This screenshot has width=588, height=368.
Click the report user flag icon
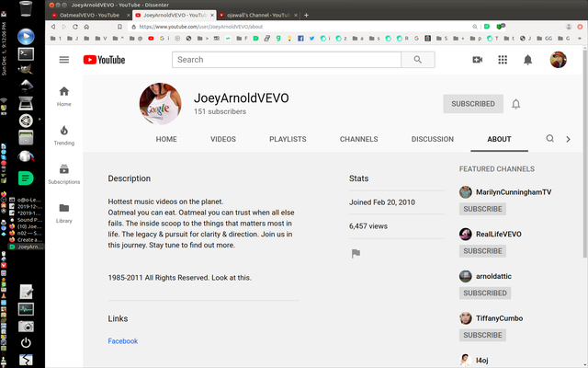click(356, 254)
